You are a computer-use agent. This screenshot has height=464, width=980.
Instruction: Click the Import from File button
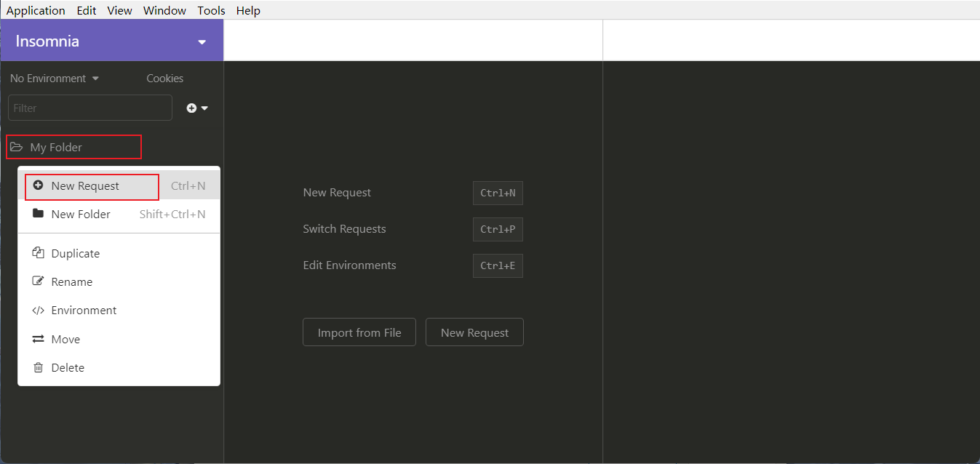point(359,332)
